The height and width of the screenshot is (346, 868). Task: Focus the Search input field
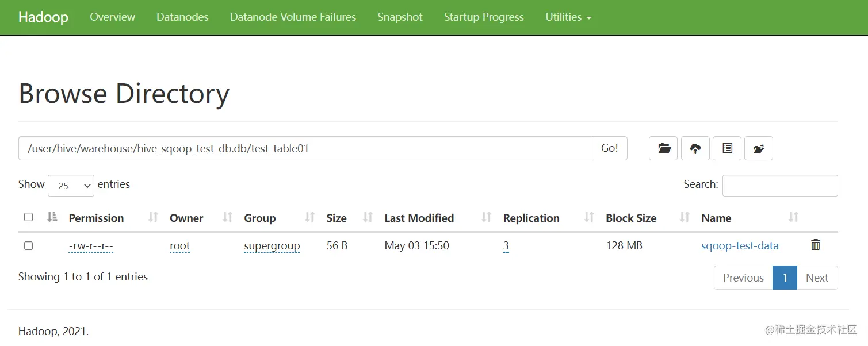pos(780,186)
